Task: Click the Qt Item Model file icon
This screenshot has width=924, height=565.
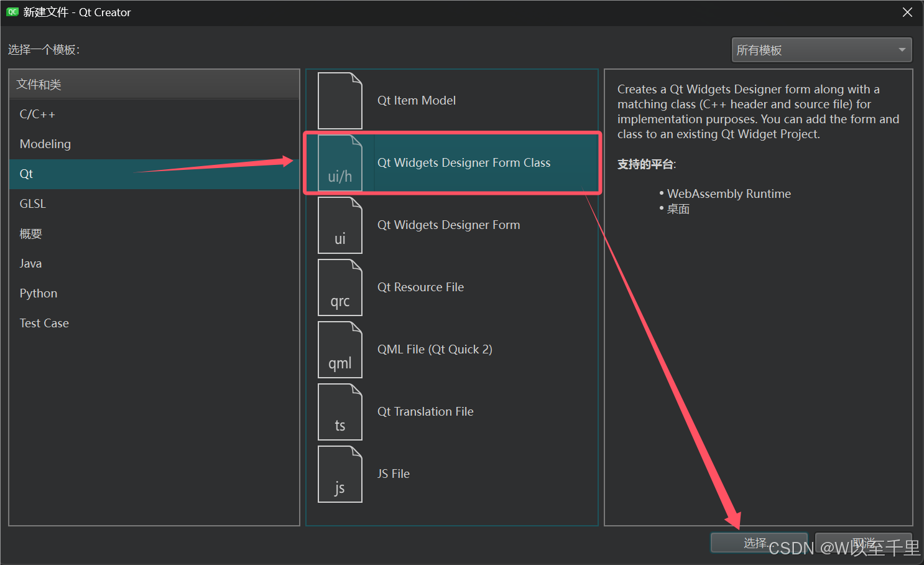Action: pyautogui.click(x=340, y=101)
